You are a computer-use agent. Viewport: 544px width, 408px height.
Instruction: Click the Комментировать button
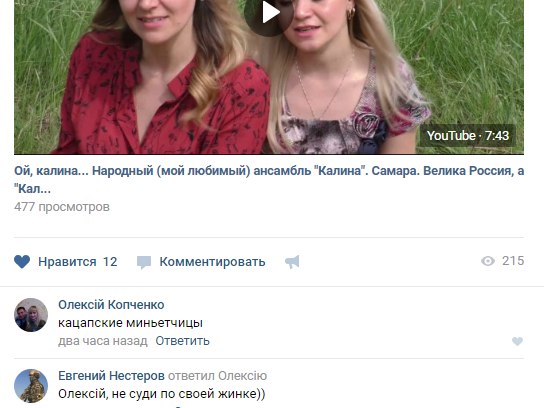click(x=212, y=262)
